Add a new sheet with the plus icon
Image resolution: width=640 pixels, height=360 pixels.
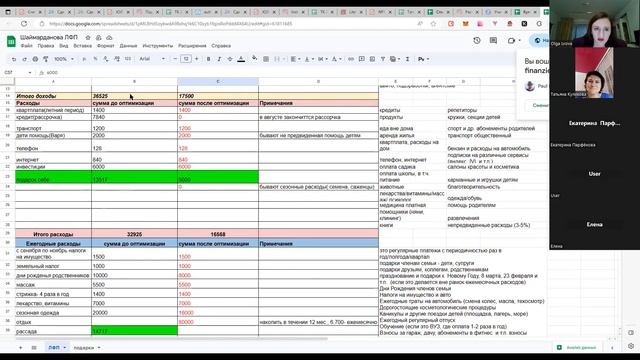click(x=20, y=348)
